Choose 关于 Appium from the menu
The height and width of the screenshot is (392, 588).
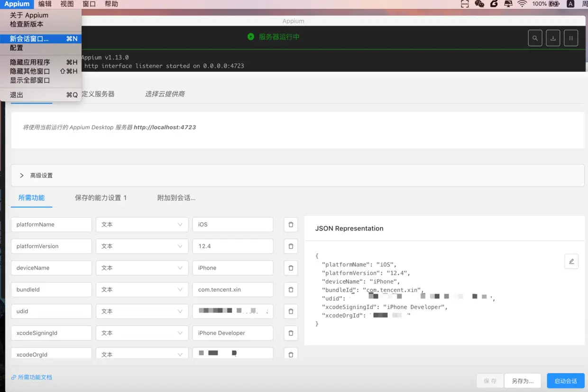pos(41,15)
